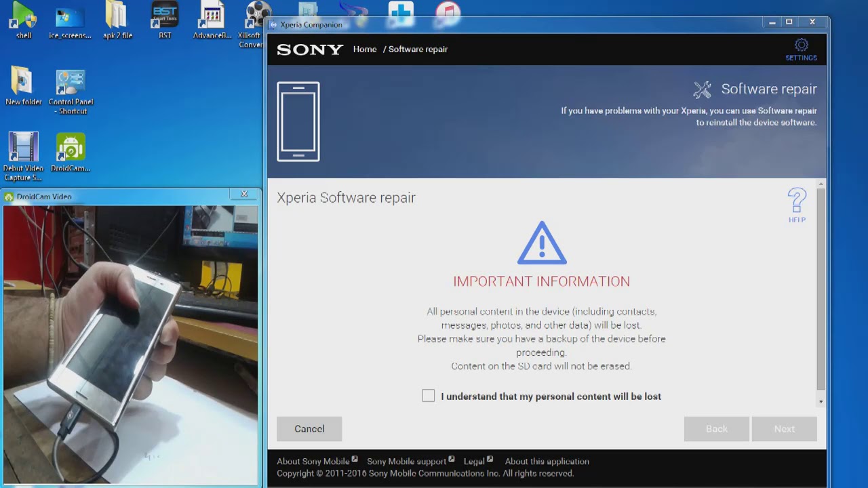Click the phone outline device icon
Screen dimensions: 868x488
(x=298, y=121)
